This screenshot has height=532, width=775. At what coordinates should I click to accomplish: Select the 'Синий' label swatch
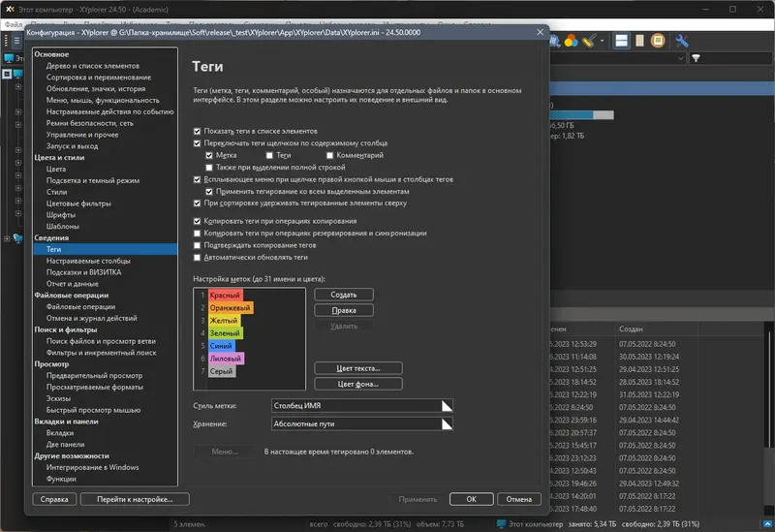[x=221, y=346]
